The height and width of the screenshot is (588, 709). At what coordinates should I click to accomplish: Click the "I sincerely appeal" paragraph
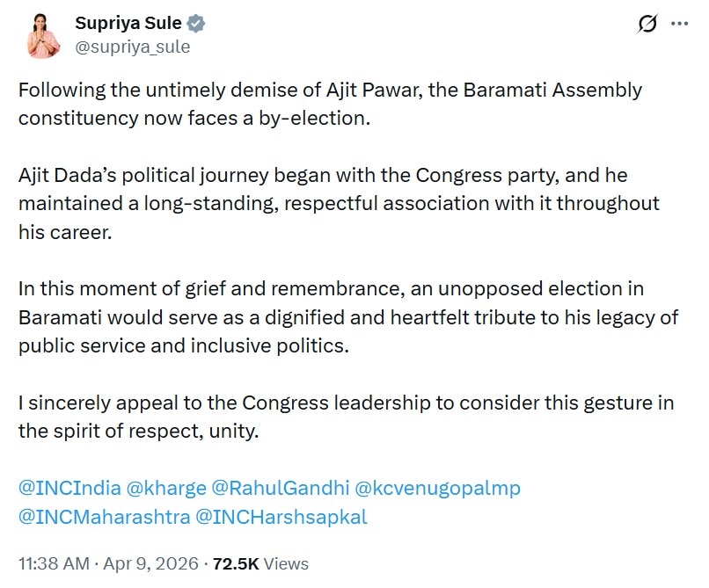pyautogui.click(x=346, y=417)
